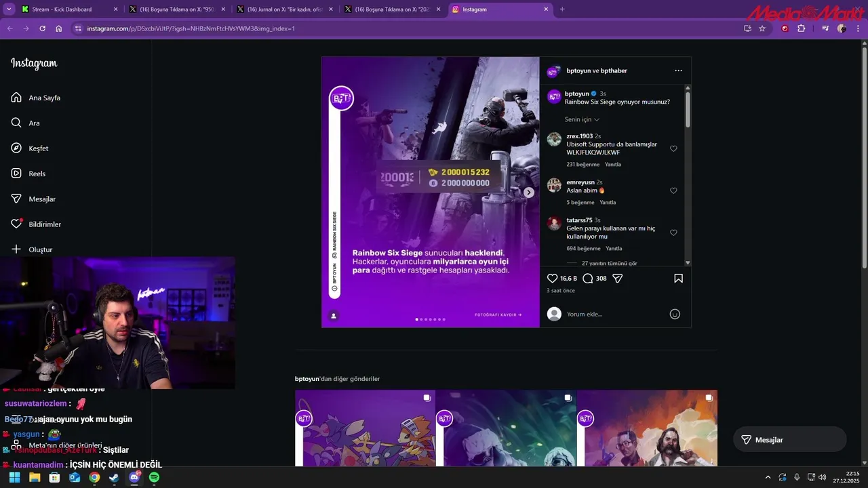The width and height of the screenshot is (868, 488).
Task: Reply to tatarss75's comment via Yanıtla
Action: [x=614, y=249]
